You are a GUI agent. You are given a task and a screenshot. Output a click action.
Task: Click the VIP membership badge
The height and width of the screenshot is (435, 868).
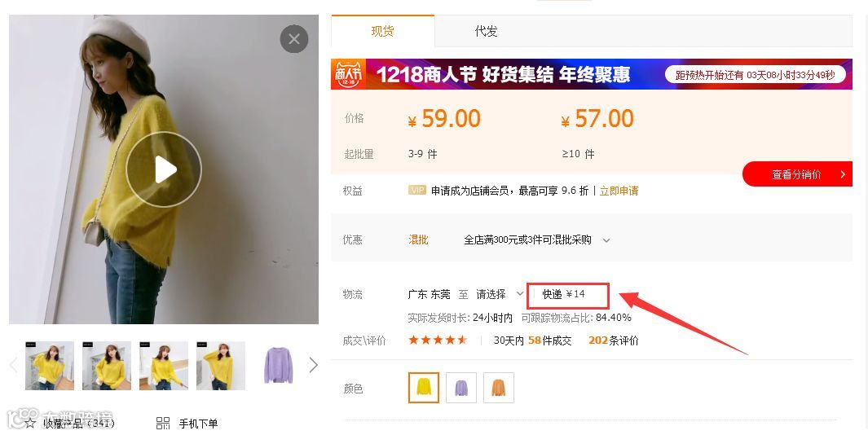click(416, 191)
